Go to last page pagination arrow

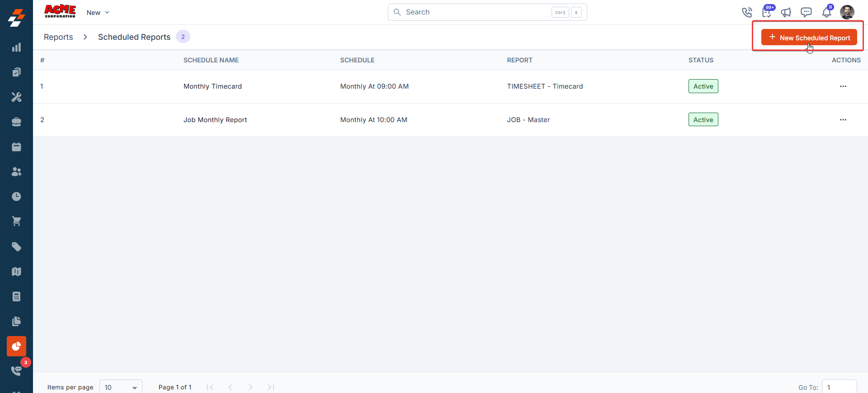tap(271, 387)
